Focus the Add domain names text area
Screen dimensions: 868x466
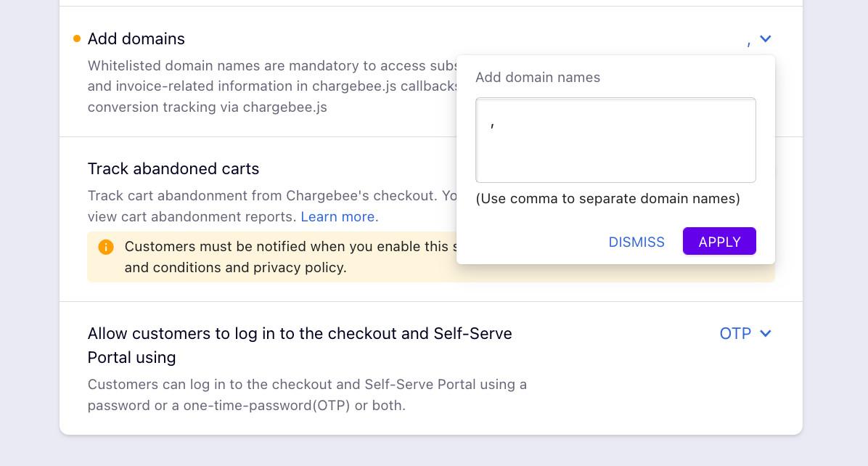[x=615, y=140]
